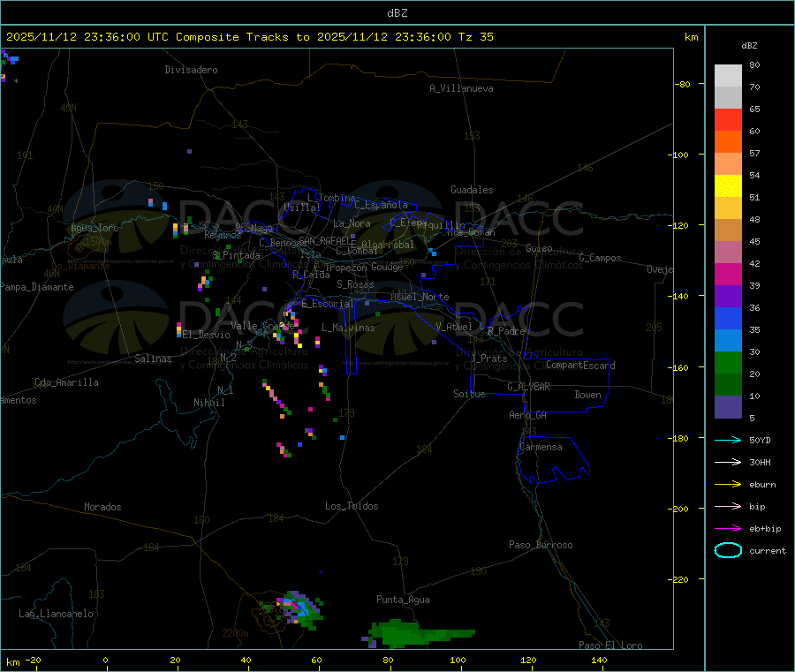Click the large green echo right of Punta_Agua

click(x=420, y=633)
